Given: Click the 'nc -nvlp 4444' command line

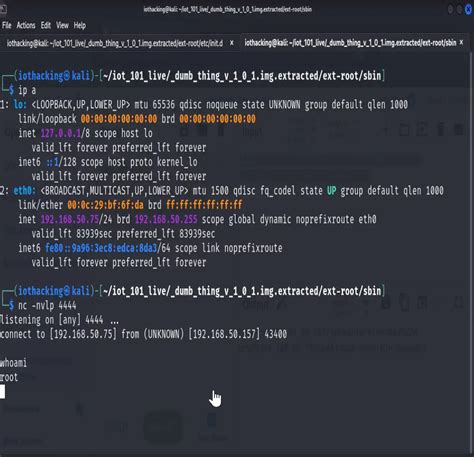Looking at the screenshot, I should pos(47,305).
